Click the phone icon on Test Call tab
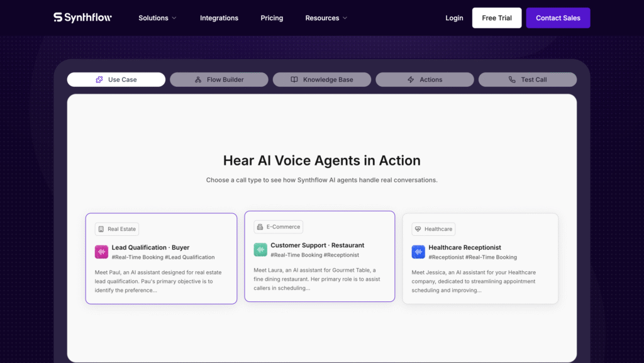 coord(512,80)
